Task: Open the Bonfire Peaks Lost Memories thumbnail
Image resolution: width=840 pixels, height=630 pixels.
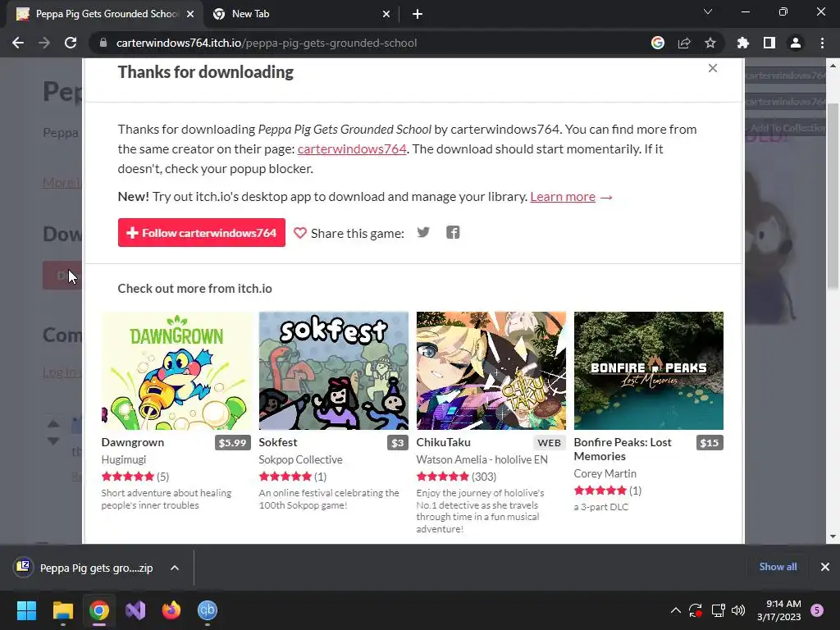Action: 649,371
